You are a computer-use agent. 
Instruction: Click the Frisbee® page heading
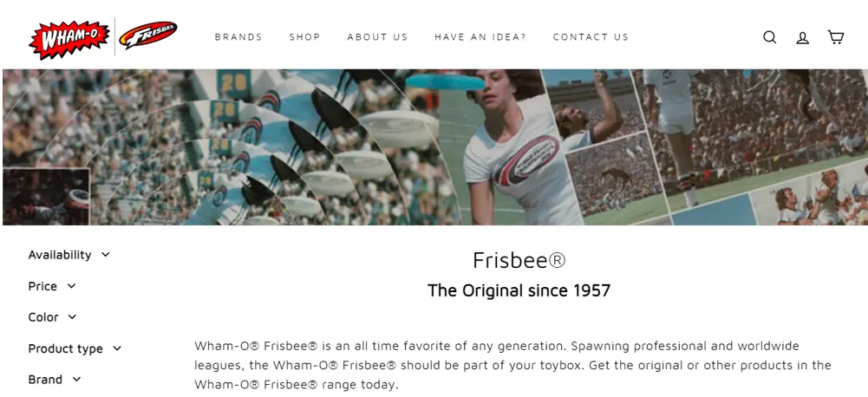519,260
